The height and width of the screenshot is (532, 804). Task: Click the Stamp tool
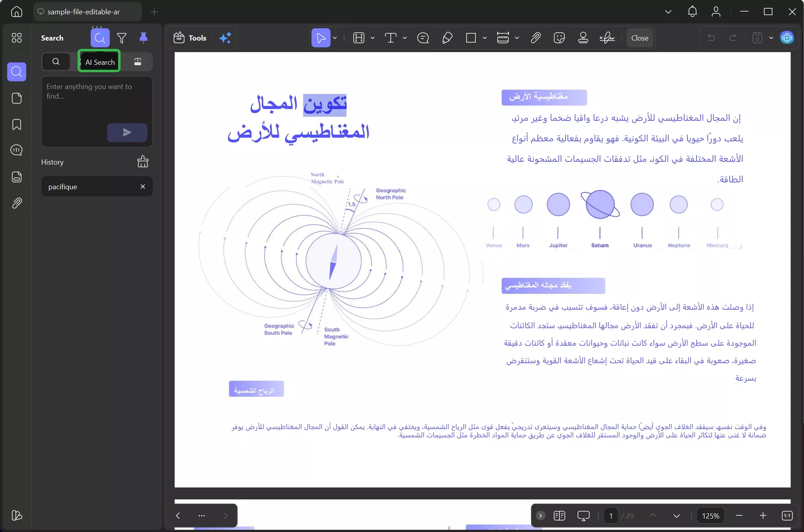582,38
